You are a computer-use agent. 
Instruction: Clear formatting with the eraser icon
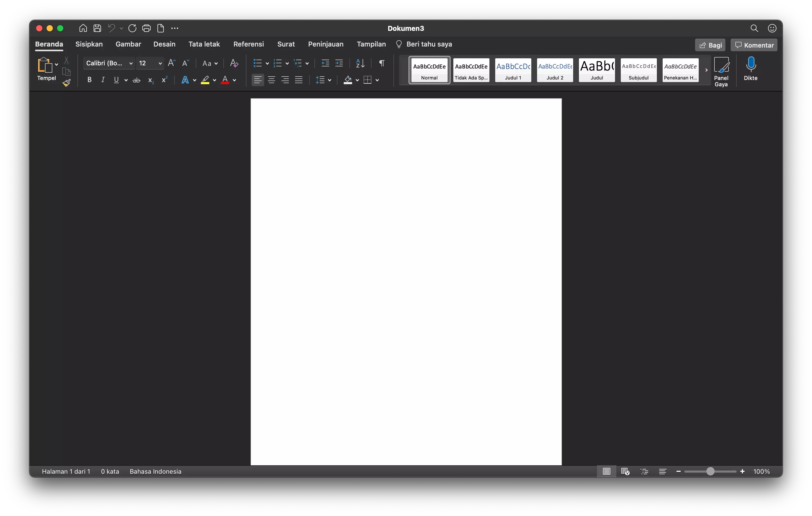[x=234, y=63]
